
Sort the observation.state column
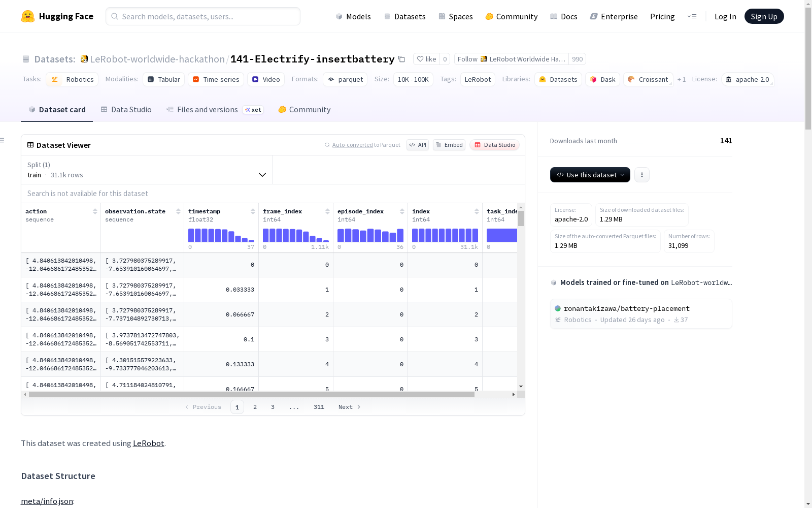pos(178,211)
